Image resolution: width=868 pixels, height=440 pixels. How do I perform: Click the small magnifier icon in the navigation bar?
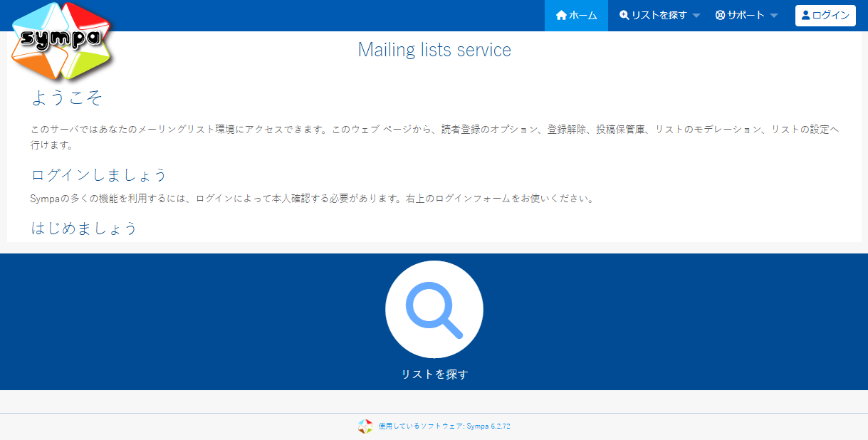click(624, 16)
